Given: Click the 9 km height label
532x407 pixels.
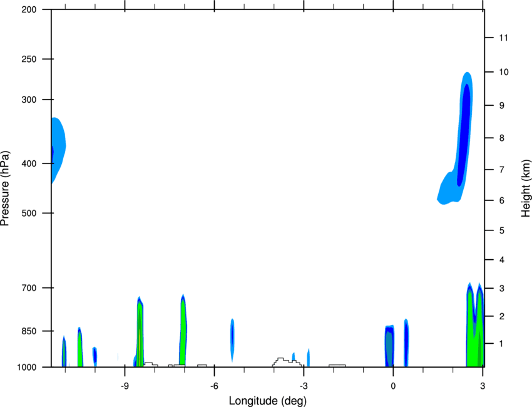Looking at the screenshot, I should [x=502, y=106].
